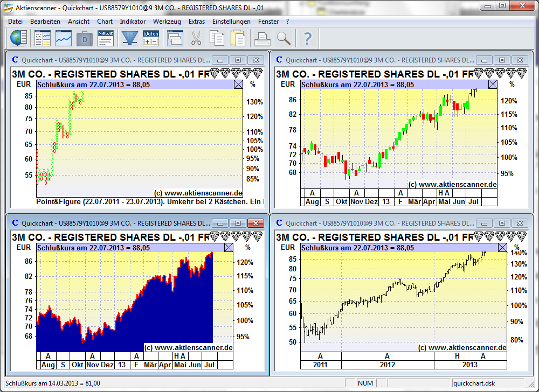Click the cascade windows toolbar icon
Viewport: 539px width, 392px height.
[x=175, y=38]
